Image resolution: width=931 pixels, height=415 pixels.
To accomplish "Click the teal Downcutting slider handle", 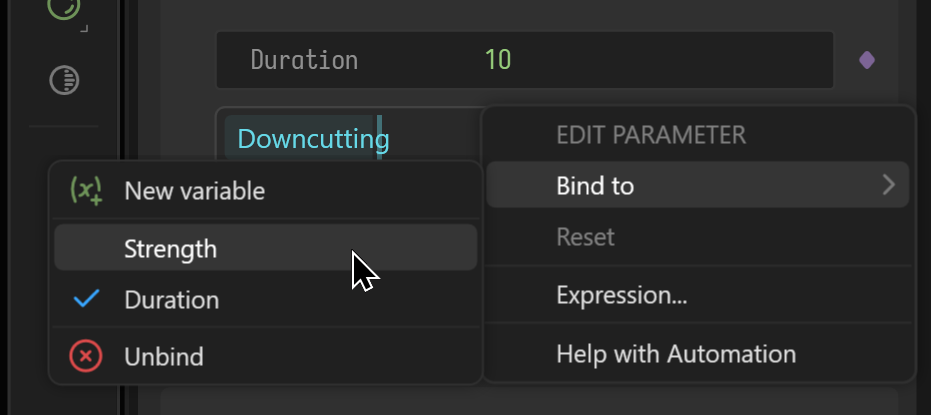I will pyautogui.click(x=379, y=138).
